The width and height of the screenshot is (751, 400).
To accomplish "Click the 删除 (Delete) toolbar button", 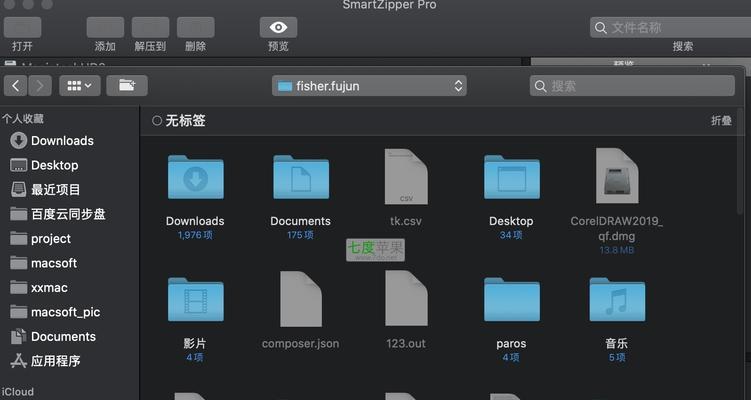I will click(195, 27).
